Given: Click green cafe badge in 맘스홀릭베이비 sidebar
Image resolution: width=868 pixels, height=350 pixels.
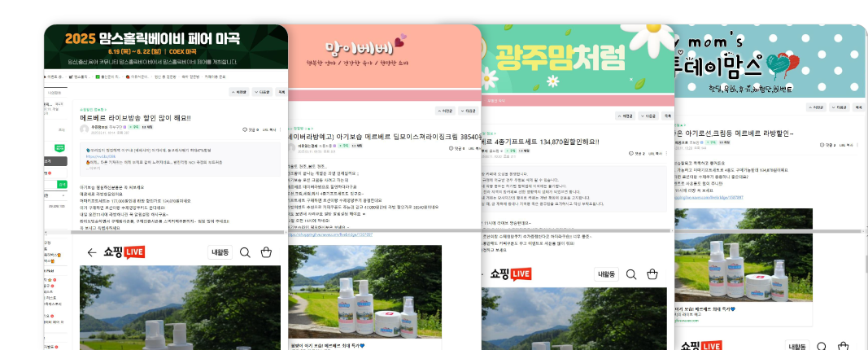Looking at the screenshot, I should (x=59, y=148).
